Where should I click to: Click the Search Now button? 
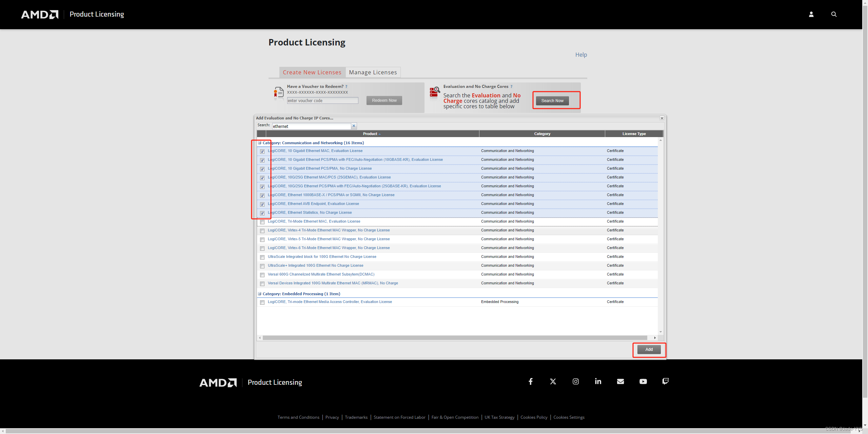(x=552, y=101)
